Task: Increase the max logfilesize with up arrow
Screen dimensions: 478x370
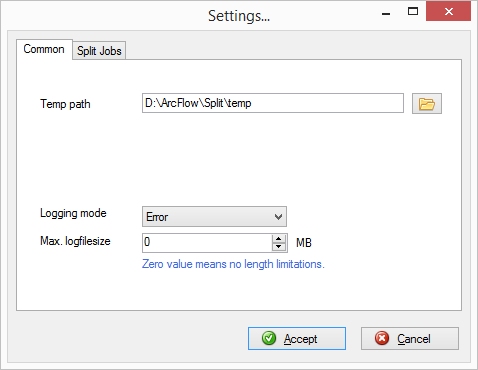Action: [279, 239]
